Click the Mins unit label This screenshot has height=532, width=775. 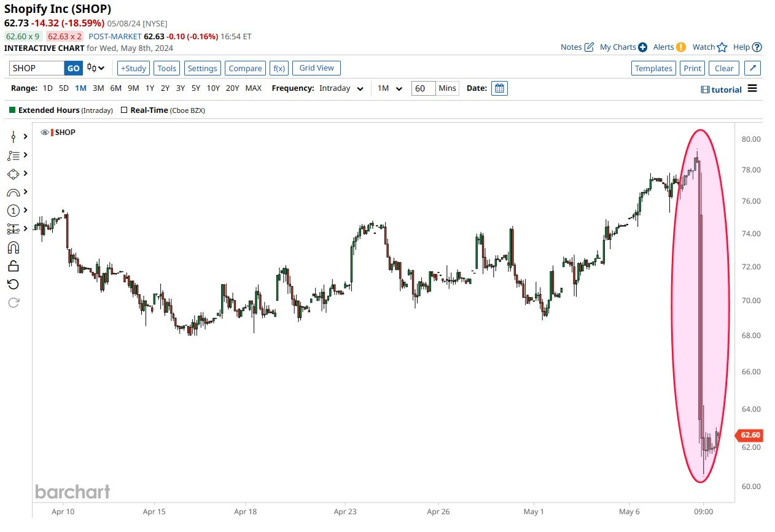[x=447, y=88]
